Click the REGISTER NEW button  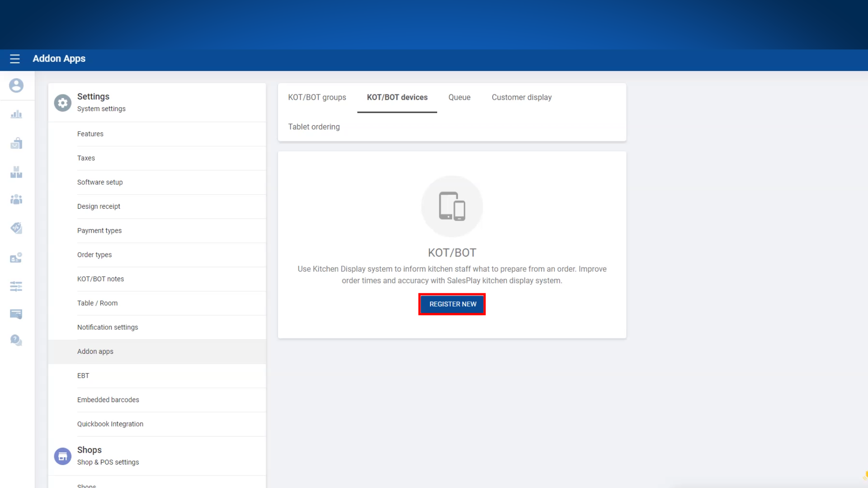[x=452, y=304]
